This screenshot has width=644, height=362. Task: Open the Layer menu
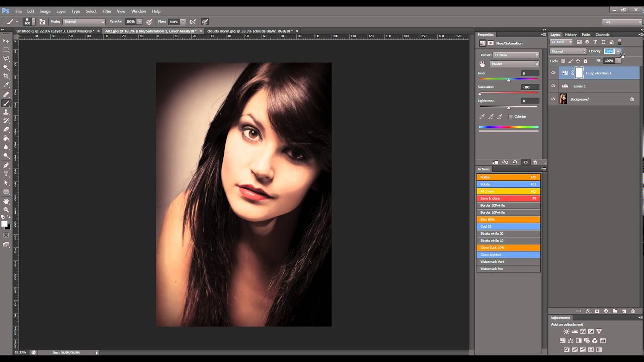click(61, 11)
